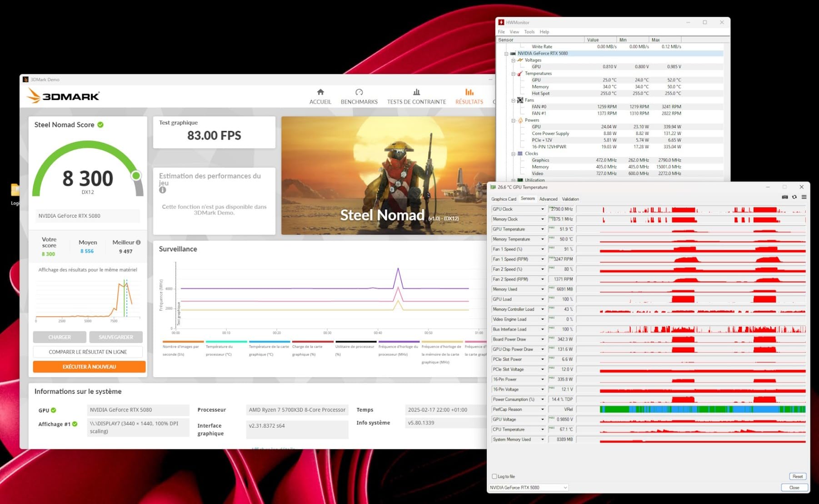The height and width of the screenshot is (504, 819).
Task: Switch to the Advanced tab in GPU-Z
Action: [548, 199]
